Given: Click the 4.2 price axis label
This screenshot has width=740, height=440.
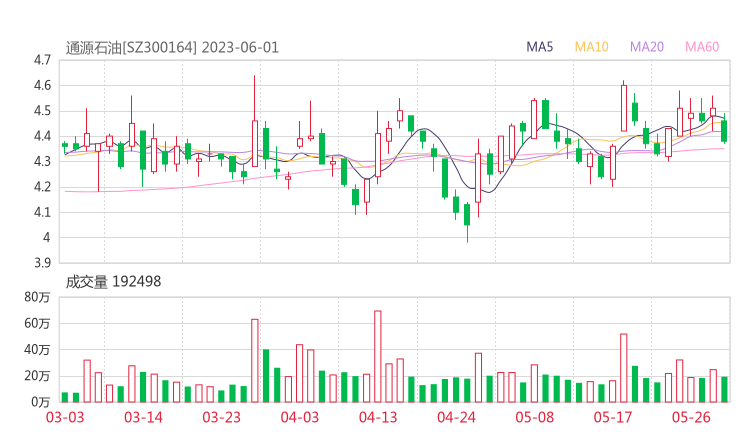Looking at the screenshot, I should point(42,187).
